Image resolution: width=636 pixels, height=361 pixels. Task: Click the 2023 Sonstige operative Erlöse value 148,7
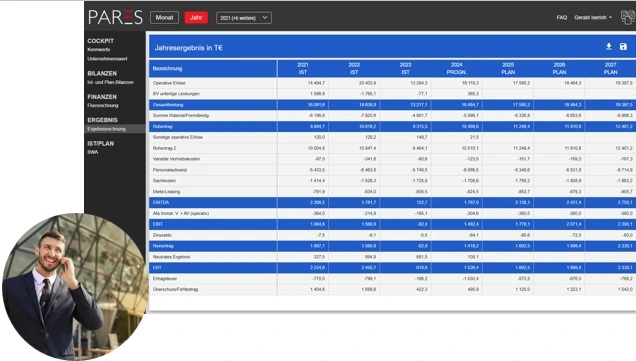coord(421,137)
